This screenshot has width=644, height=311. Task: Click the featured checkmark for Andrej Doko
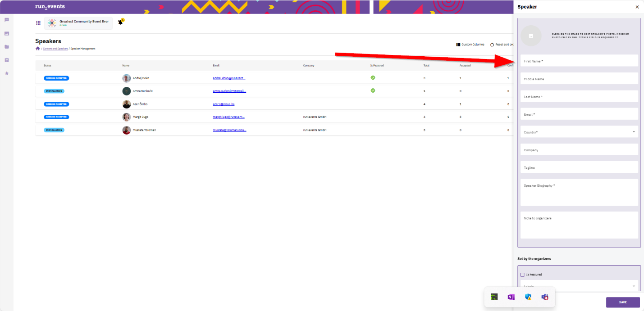(373, 77)
